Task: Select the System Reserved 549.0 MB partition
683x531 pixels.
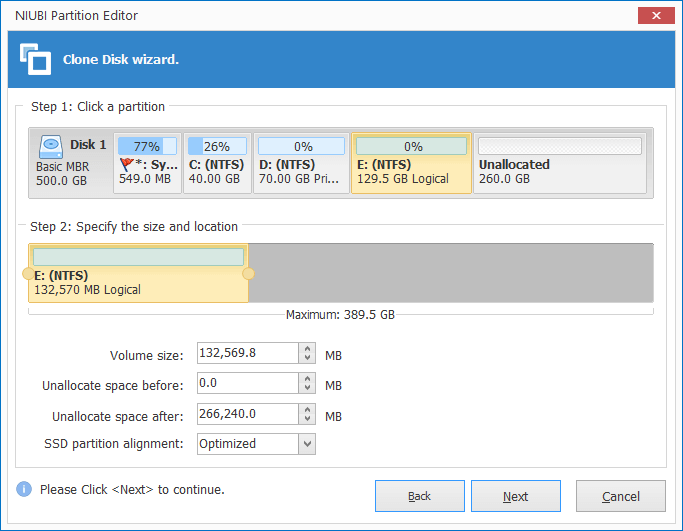Action: click(x=147, y=161)
